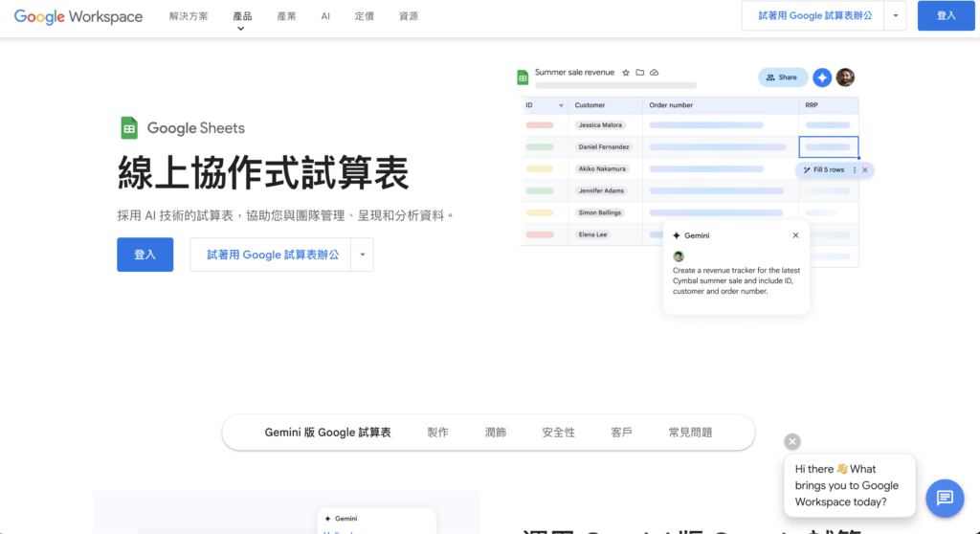The height and width of the screenshot is (534, 980).
Task: Open the blue chat bubble widget
Action: [x=945, y=498]
